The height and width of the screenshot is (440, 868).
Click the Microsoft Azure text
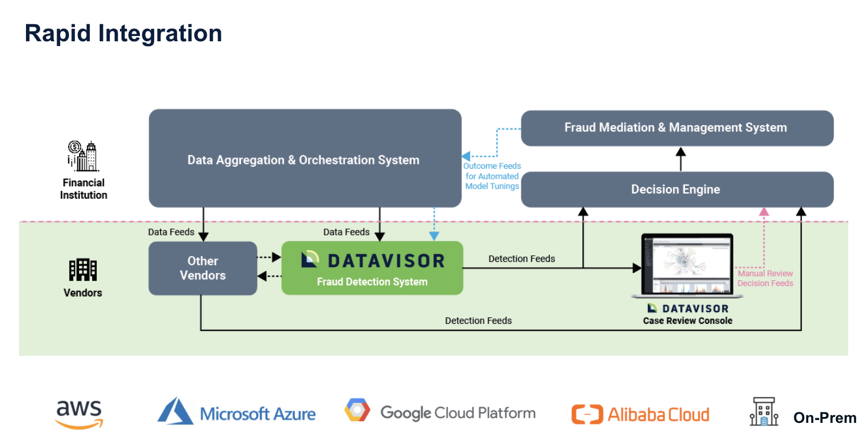coord(258,413)
